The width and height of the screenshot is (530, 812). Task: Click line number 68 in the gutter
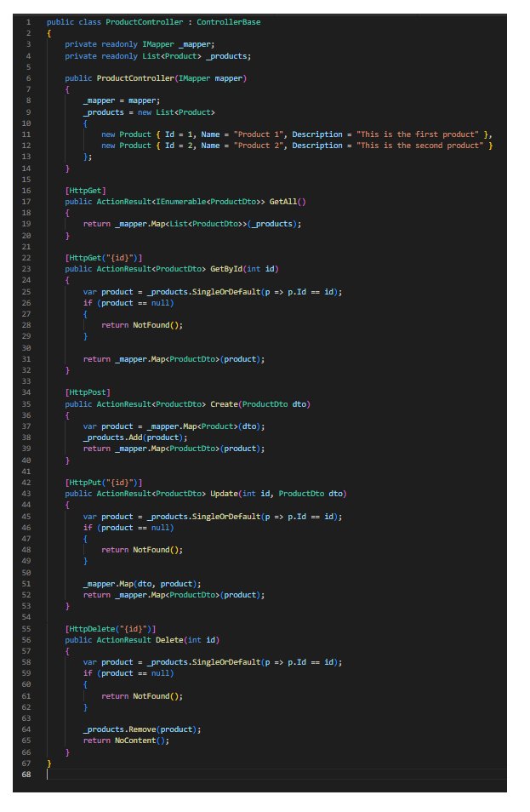26,775
